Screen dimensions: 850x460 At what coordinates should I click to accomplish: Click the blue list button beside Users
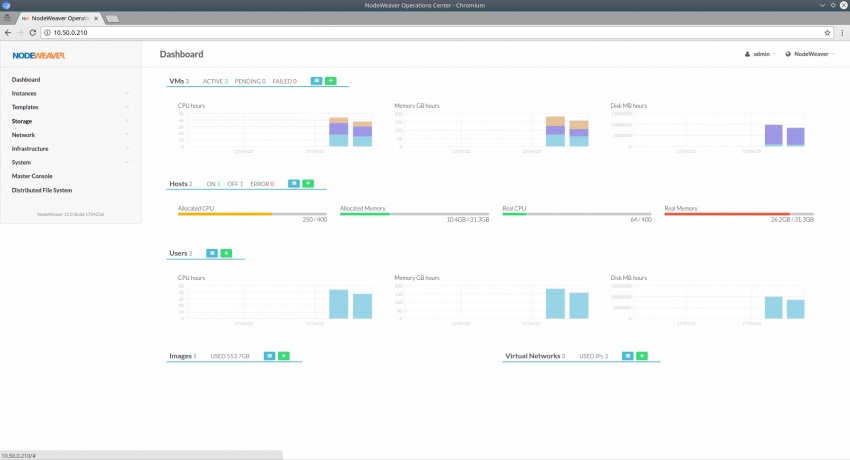point(211,253)
